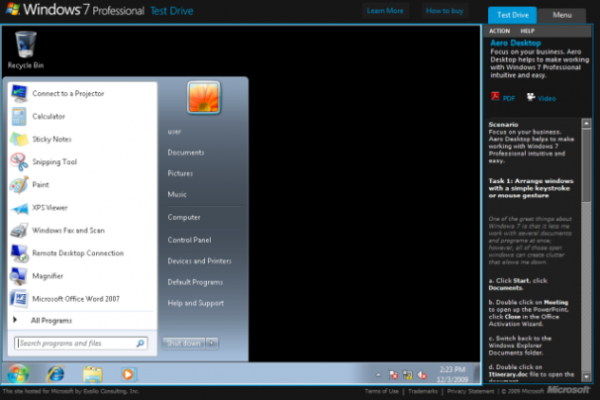Switch to the Menu tab
The height and width of the screenshot is (400, 600).
click(x=562, y=15)
